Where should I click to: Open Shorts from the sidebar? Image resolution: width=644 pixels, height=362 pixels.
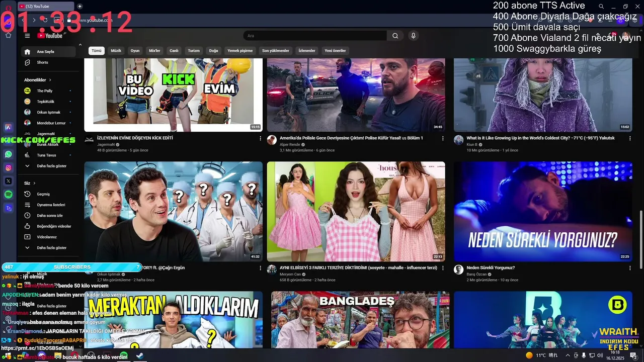coord(48,62)
